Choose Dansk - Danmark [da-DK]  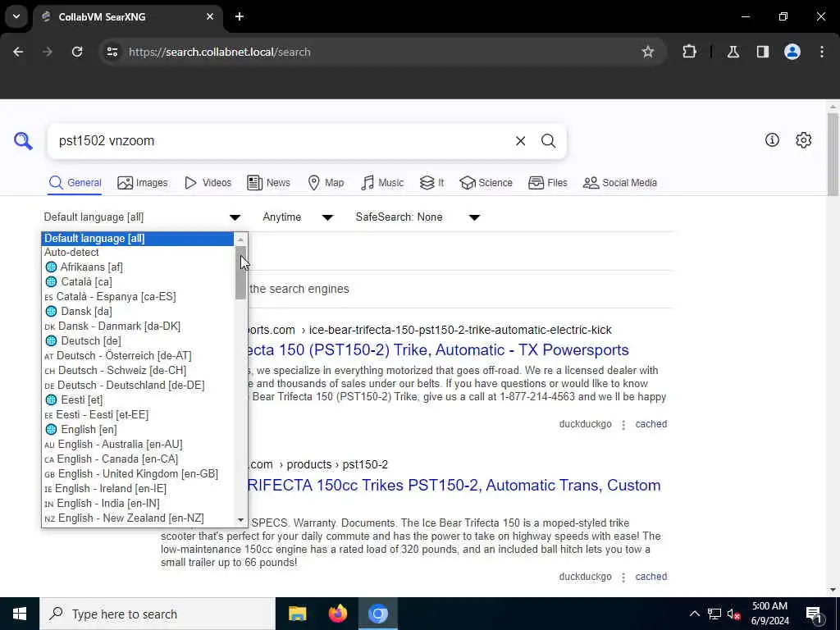point(138,326)
